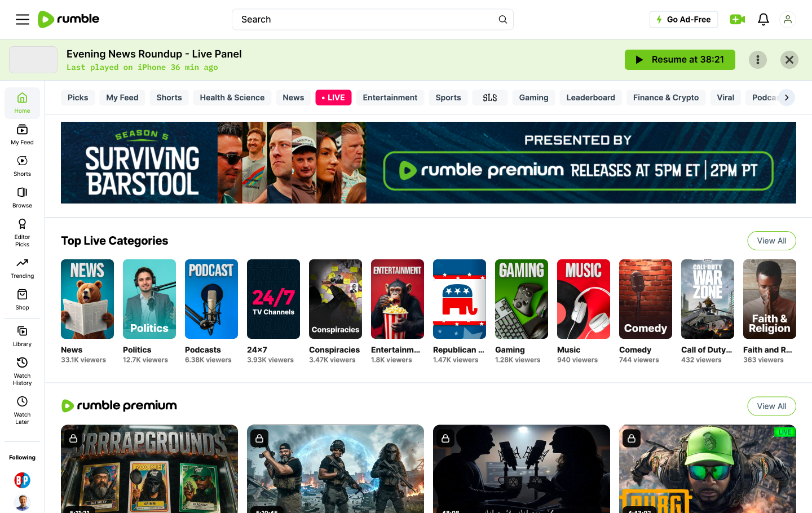View all Top Live Categories

771,241
